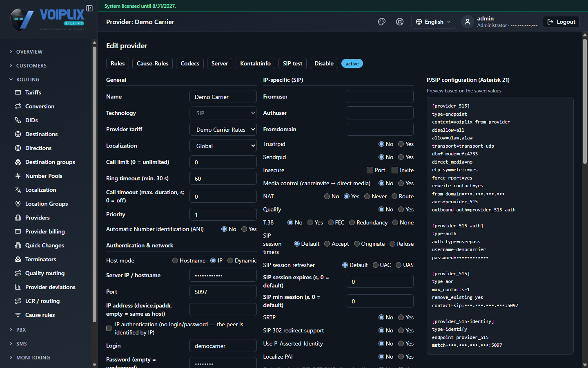The width and height of the screenshot is (588, 368).
Task: Open the Codecs tab
Action: click(x=190, y=63)
